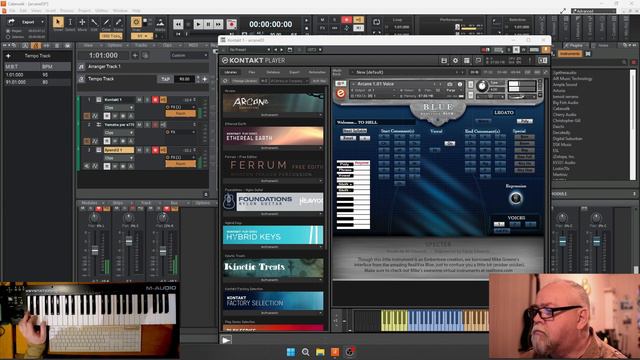Select the Smart tool in Cakewalk toolbar
This screenshot has height=360, width=640.
tap(58, 22)
